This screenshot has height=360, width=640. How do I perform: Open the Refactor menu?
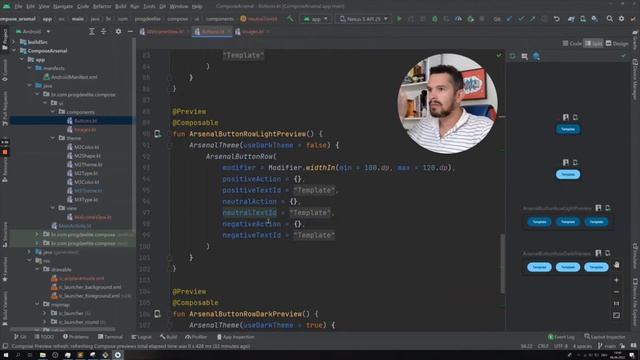(102, 6)
